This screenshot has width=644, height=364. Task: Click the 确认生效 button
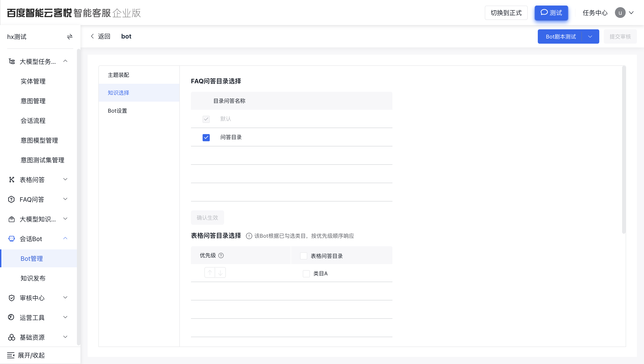pyautogui.click(x=207, y=218)
